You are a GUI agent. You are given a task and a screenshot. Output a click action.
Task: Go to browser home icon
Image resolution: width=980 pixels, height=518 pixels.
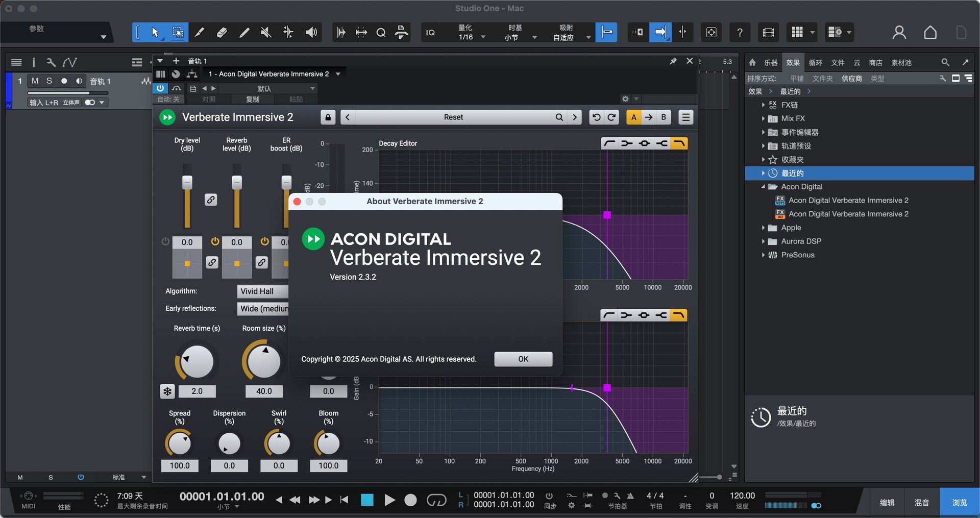[x=752, y=62]
